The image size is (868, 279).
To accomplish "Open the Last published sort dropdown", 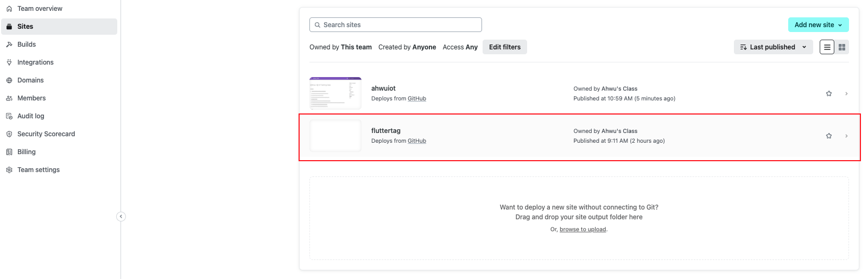I will [x=773, y=47].
